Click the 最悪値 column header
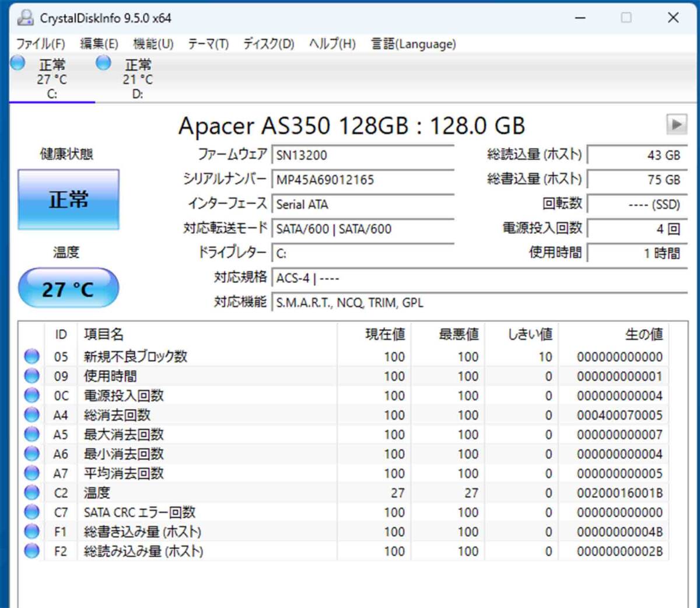This screenshot has width=700, height=608. pos(447,334)
